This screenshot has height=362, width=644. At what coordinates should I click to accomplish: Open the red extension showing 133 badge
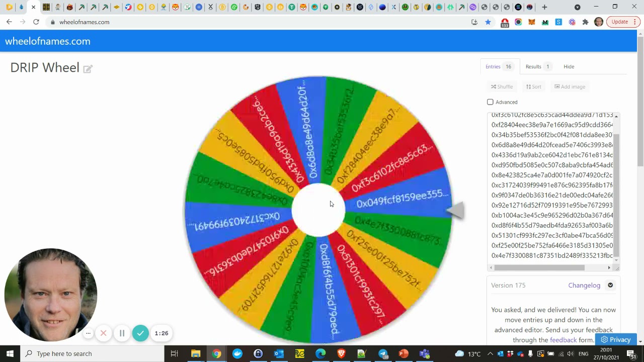[505, 22]
